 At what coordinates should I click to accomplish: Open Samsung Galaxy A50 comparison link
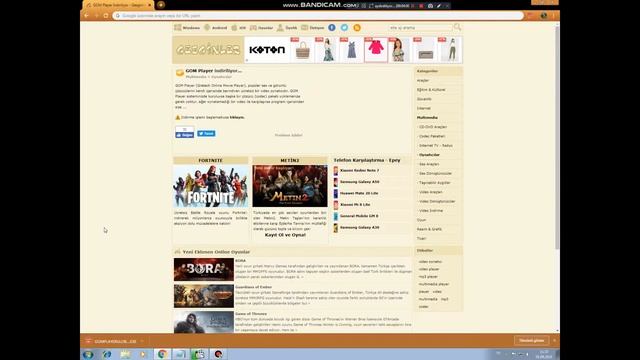360,182
